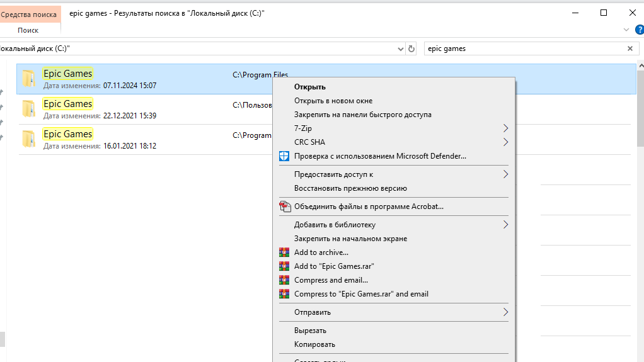
Task: Expand the ribbon with the chevron
Action: tap(626, 30)
